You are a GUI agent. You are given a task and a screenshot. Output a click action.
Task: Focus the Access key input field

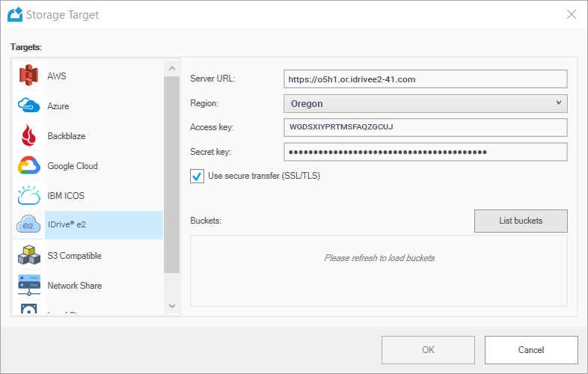[425, 127]
